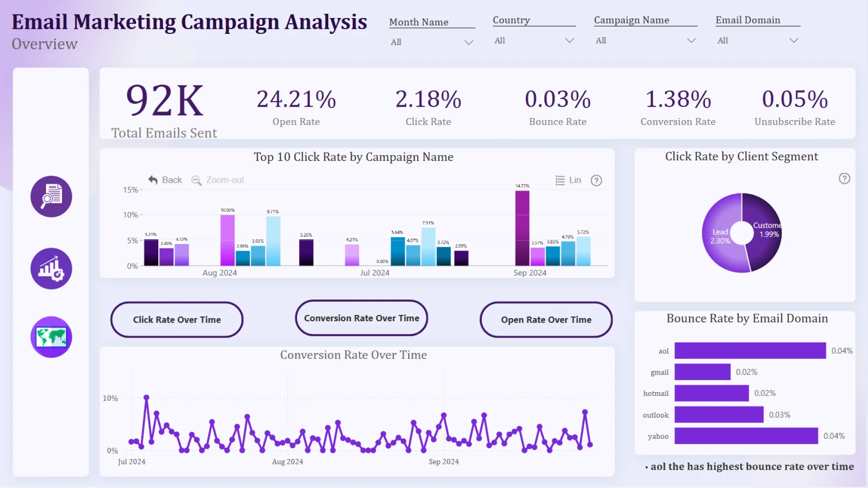Click the 0.03% Bounce Rate value

[557, 99]
